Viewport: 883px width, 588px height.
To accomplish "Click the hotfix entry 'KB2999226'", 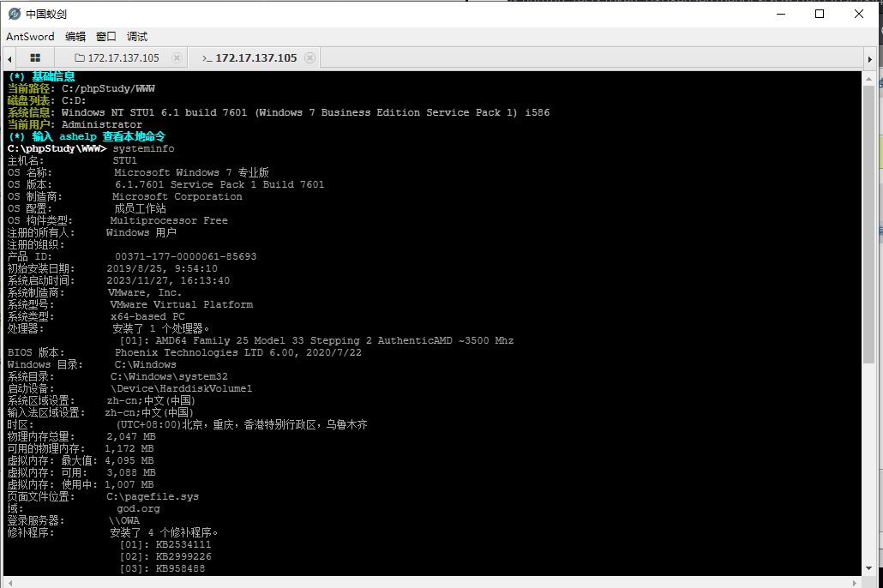I will [x=183, y=556].
